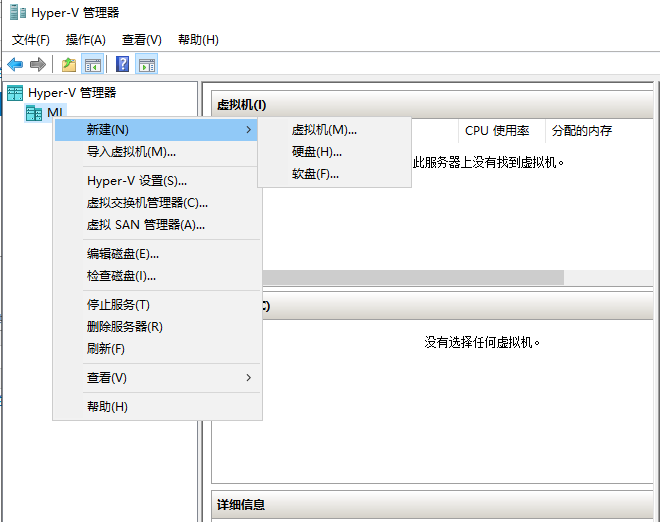
Task: Select 编辑磁盘(E)... entry
Action: (x=156, y=254)
